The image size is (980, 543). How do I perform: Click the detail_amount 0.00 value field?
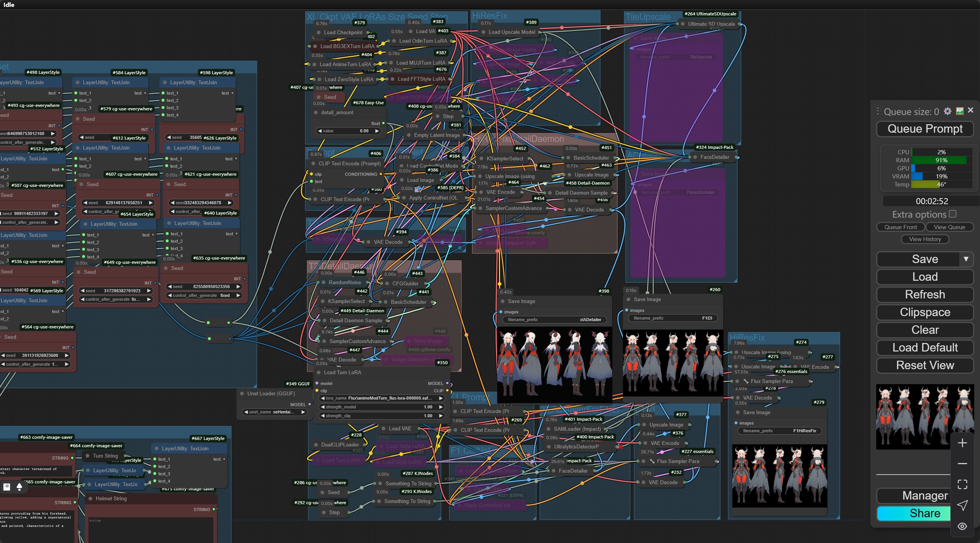pyautogui.click(x=348, y=131)
